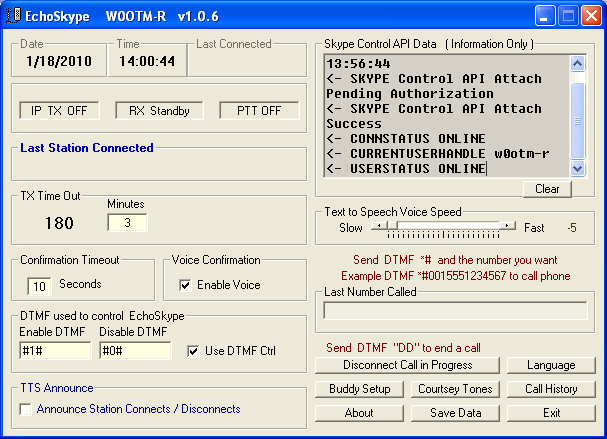
Task: Close the EchoSkype window
Action: click(x=592, y=16)
